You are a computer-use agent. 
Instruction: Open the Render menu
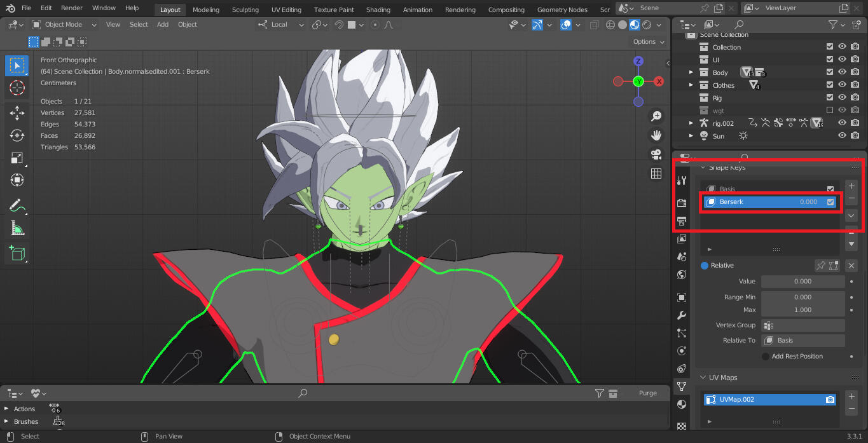(71, 8)
